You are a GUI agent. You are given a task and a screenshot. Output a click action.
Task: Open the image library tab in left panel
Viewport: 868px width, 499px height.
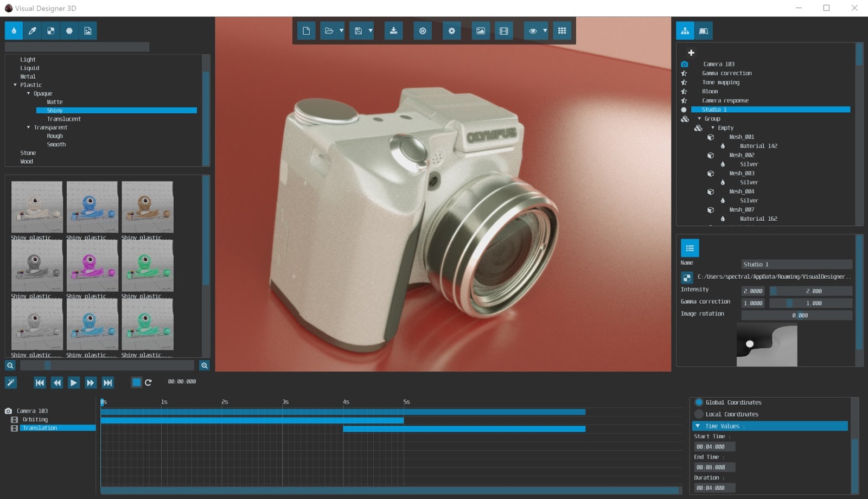tap(88, 31)
